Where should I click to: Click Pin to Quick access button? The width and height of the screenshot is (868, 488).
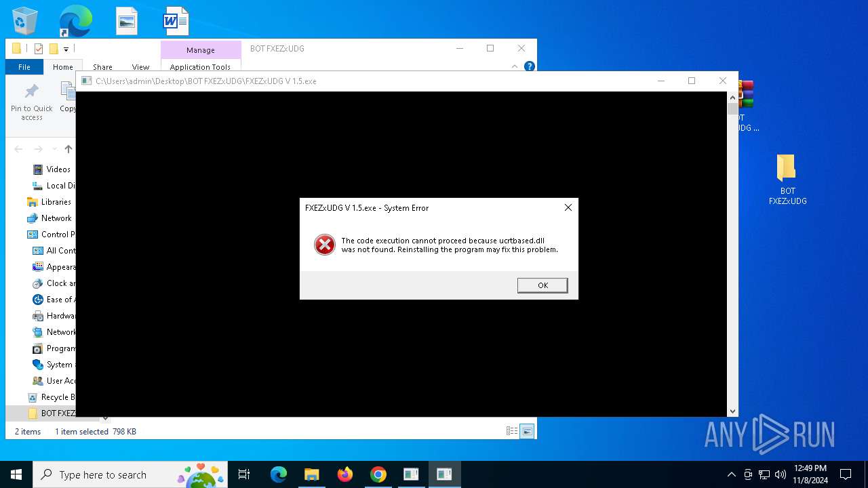click(x=31, y=103)
